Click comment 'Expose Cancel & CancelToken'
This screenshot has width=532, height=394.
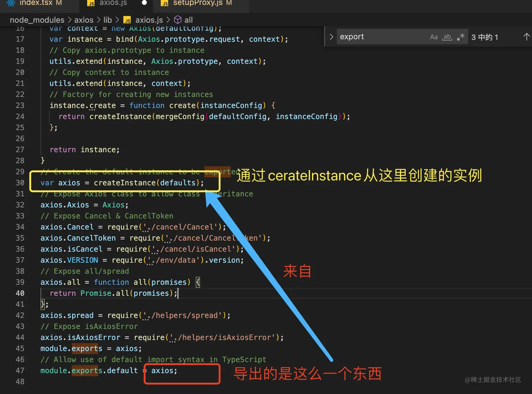pyautogui.click(x=107, y=216)
